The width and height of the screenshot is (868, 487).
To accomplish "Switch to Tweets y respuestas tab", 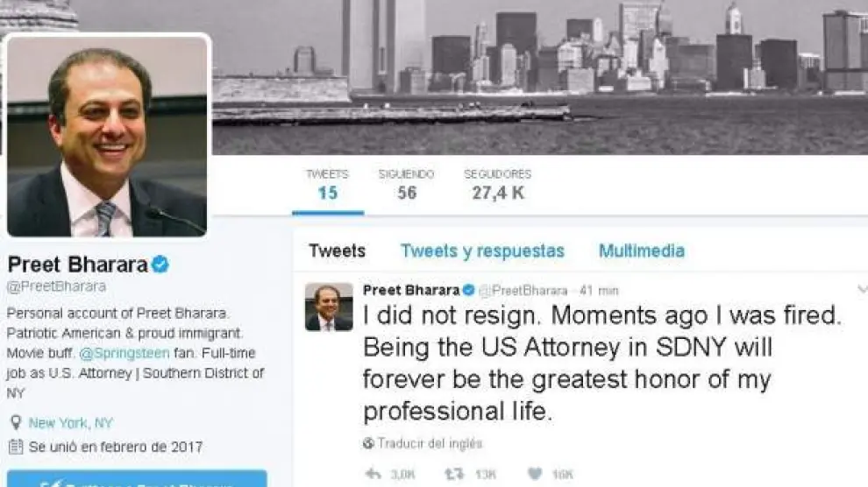I will 482,251.
